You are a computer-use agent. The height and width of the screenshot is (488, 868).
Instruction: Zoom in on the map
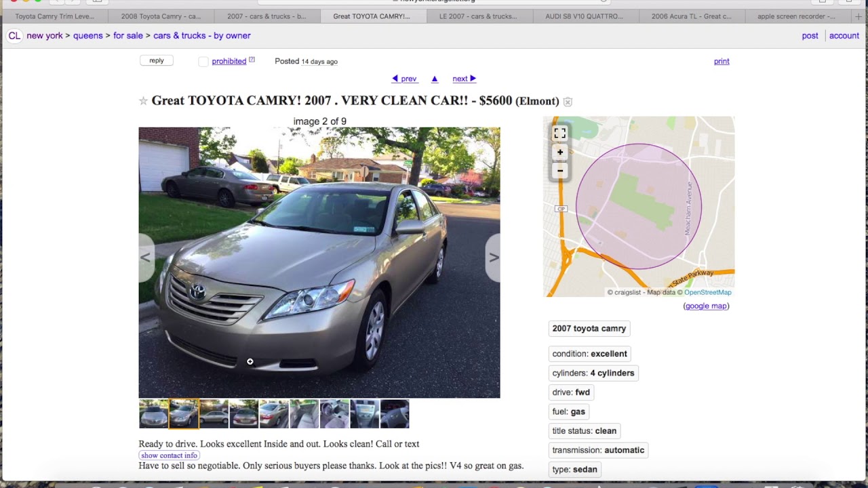click(560, 152)
